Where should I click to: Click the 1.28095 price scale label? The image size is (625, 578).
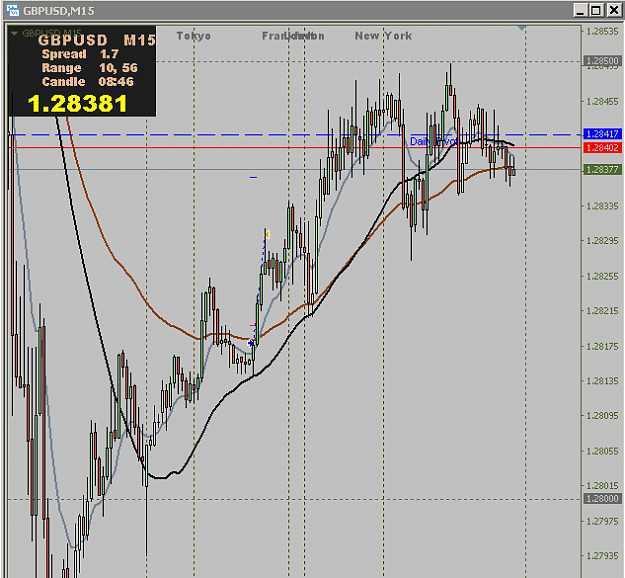coord(603,416)
